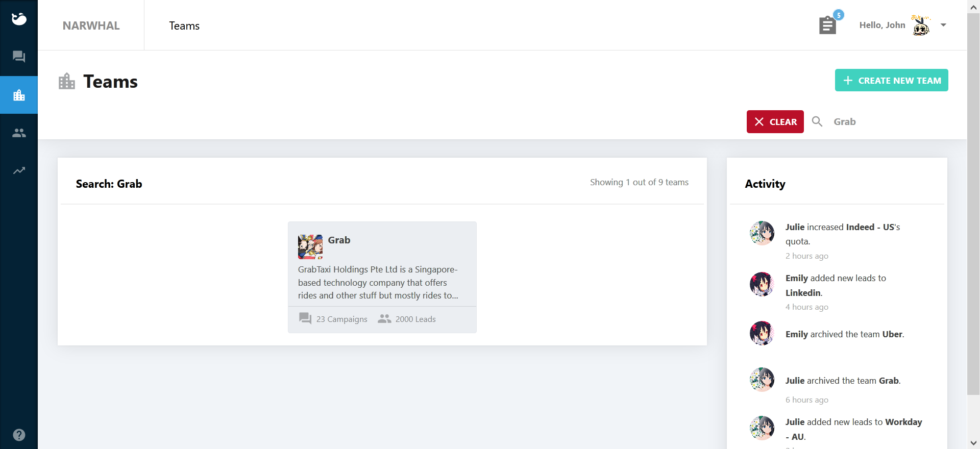Open the campaigns chat icon in sidebar
This screenshot has height=449, width=980.
coord(19,57)
